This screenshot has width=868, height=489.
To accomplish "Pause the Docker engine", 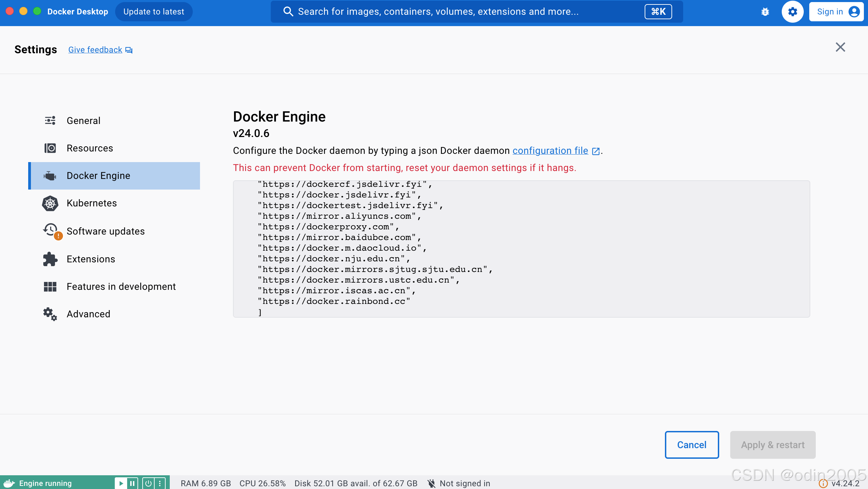I will pyautogui.click(x=132, y=483).
